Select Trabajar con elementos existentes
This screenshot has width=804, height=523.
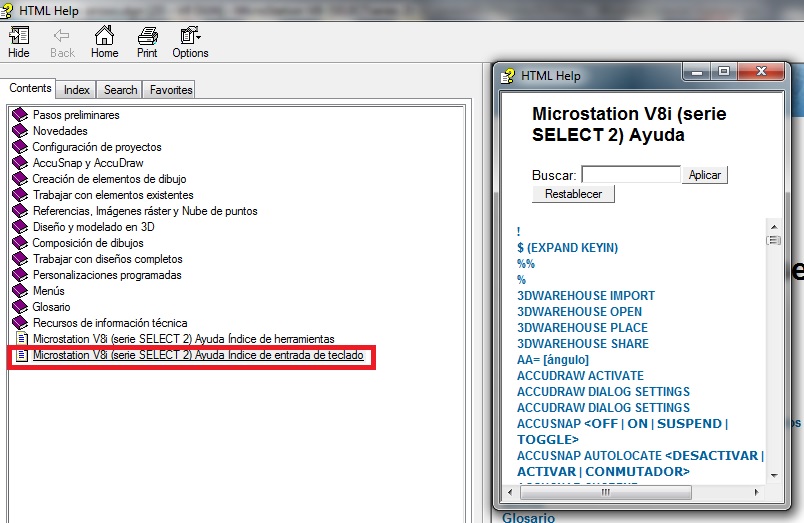(x=113, y=195)
